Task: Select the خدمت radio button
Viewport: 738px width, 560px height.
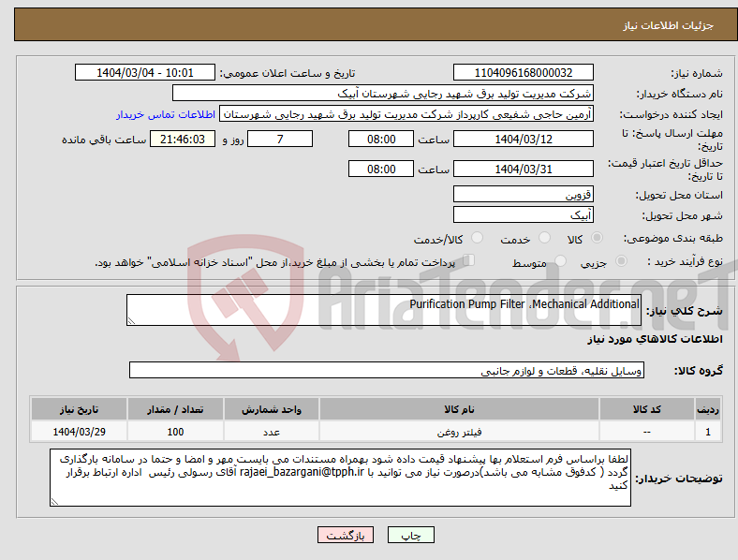Action: point(544,238)
